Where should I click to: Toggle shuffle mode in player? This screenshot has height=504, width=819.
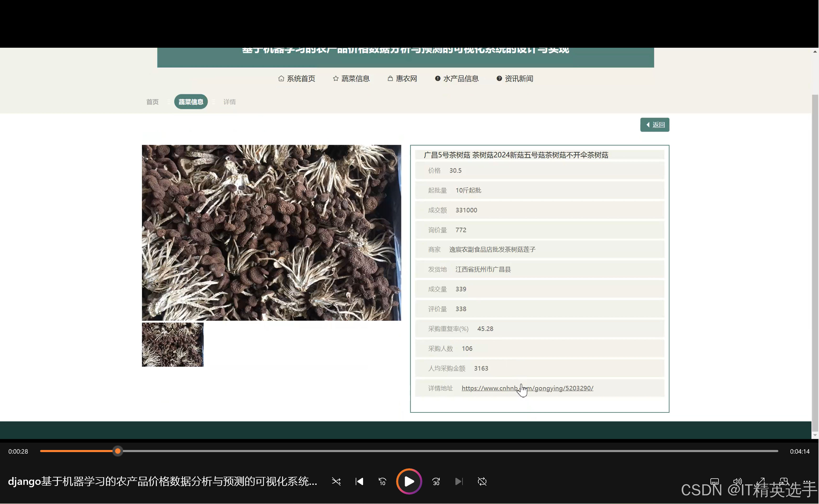tap(336, 481)
